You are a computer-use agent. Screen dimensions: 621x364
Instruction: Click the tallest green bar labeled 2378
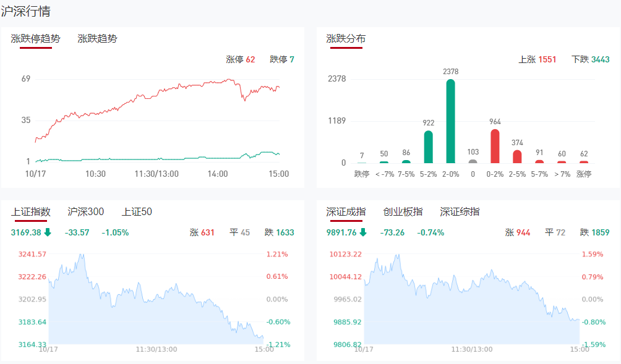(450, 121)
